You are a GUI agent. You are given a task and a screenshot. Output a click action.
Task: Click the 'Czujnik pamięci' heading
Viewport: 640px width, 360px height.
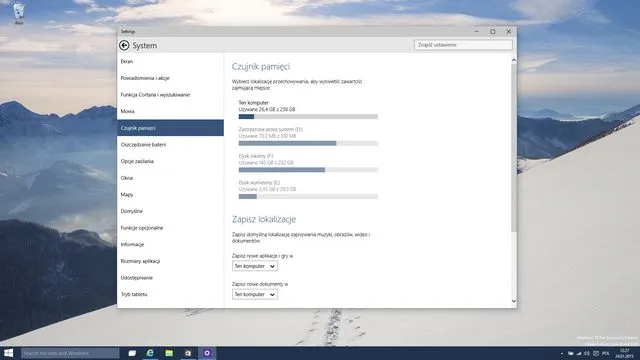pos(261,67)
